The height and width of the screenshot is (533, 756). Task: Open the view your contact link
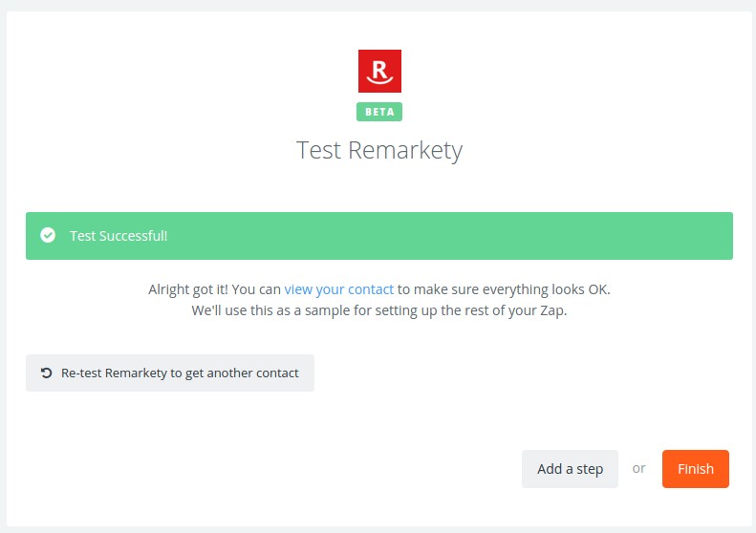pos(339,289)
